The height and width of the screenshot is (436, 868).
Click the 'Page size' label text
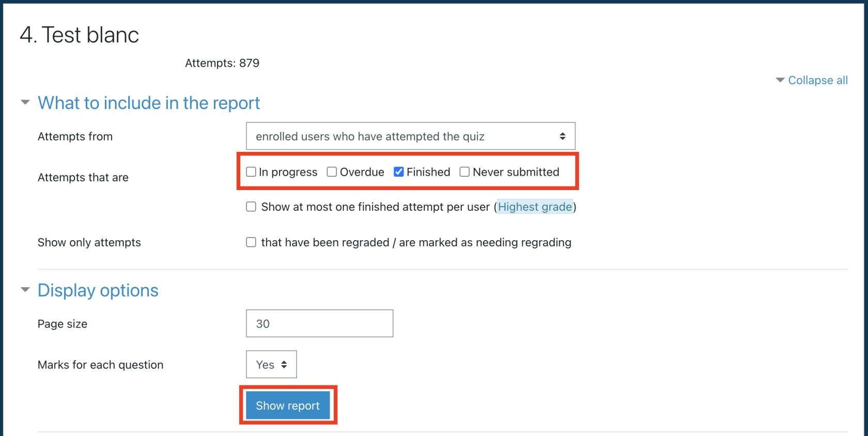point(63,324)
